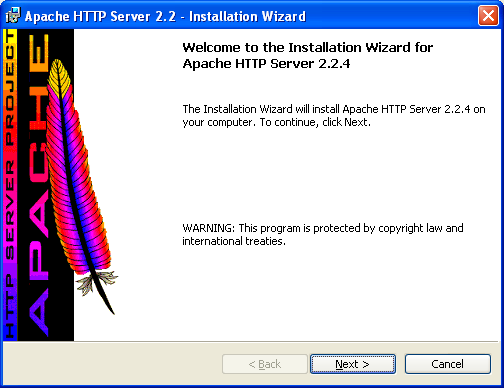
Task: Click the Apache HTTP Server 2.2.4 heading line
Action: (266, 63)
